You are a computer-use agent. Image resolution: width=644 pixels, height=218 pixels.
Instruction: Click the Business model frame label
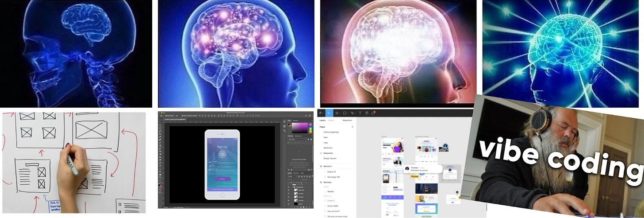pyautogui.click(x=421, y=136)
